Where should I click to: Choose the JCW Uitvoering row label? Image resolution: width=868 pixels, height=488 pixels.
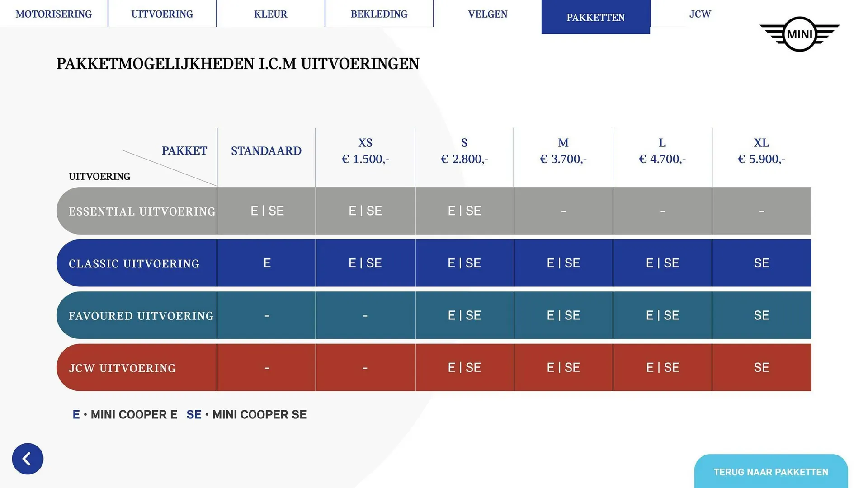122,368
